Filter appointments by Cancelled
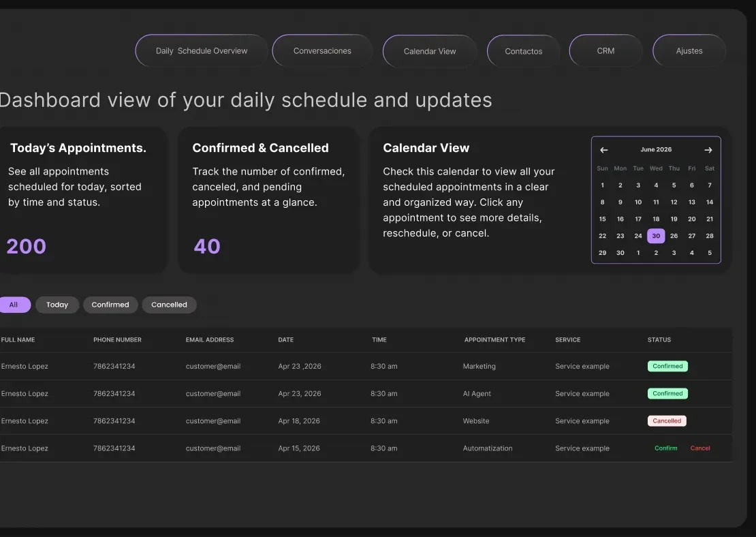 point(169,305)
